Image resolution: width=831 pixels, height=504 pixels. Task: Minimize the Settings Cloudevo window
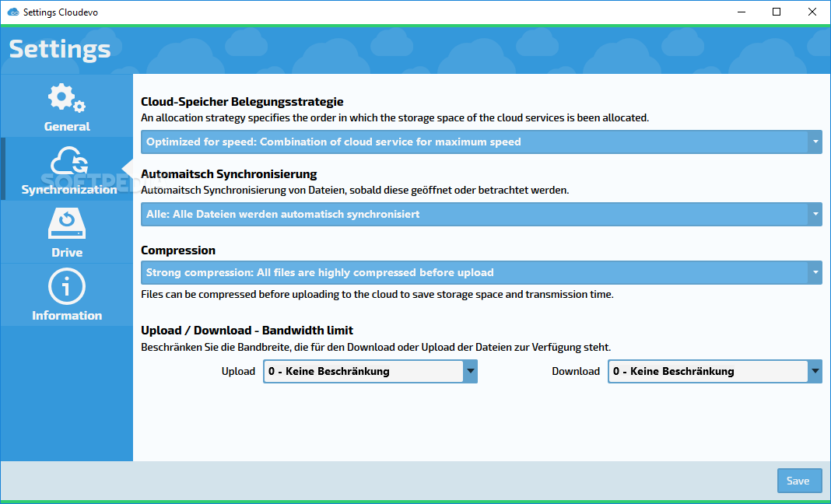pos(742,12)
